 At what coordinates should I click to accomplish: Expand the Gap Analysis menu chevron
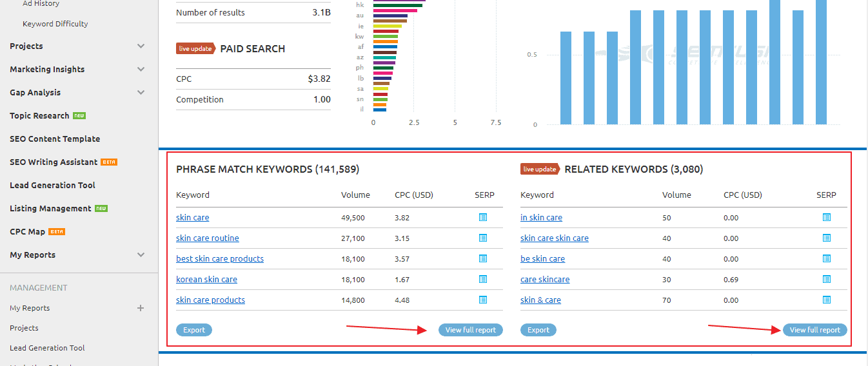141,93
